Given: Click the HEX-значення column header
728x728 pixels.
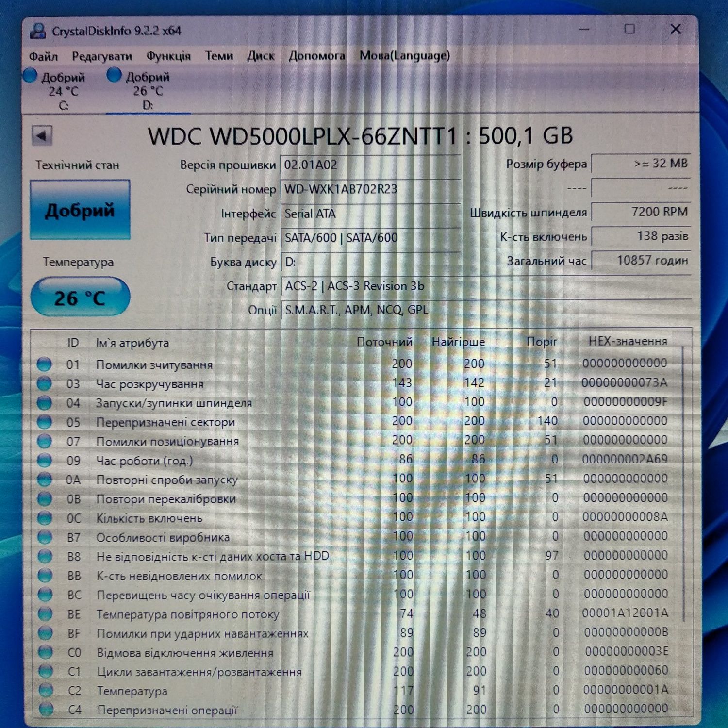Looking at the screenshot, I should point(628,341).
